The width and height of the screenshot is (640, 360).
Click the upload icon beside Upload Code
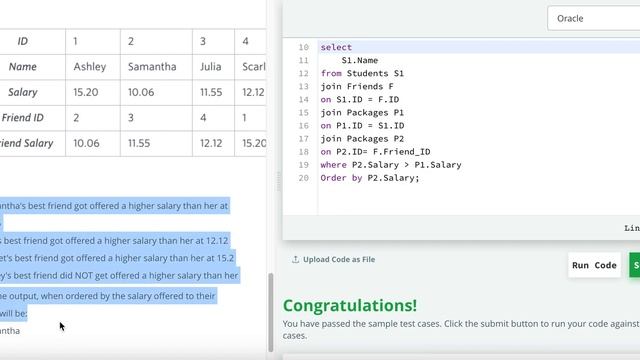[296, 260]
